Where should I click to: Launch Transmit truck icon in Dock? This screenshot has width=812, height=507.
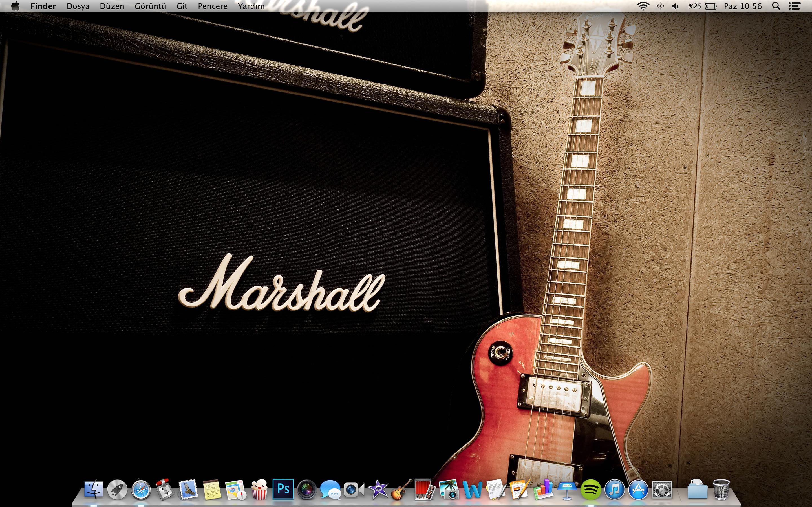[164, 490]
